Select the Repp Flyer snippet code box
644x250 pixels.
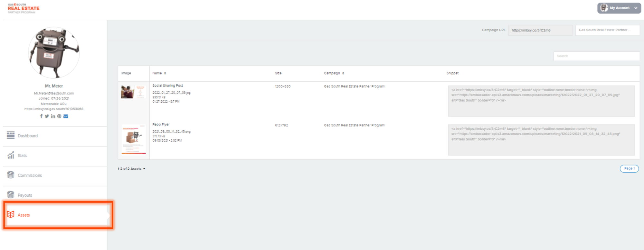(541, 140)
